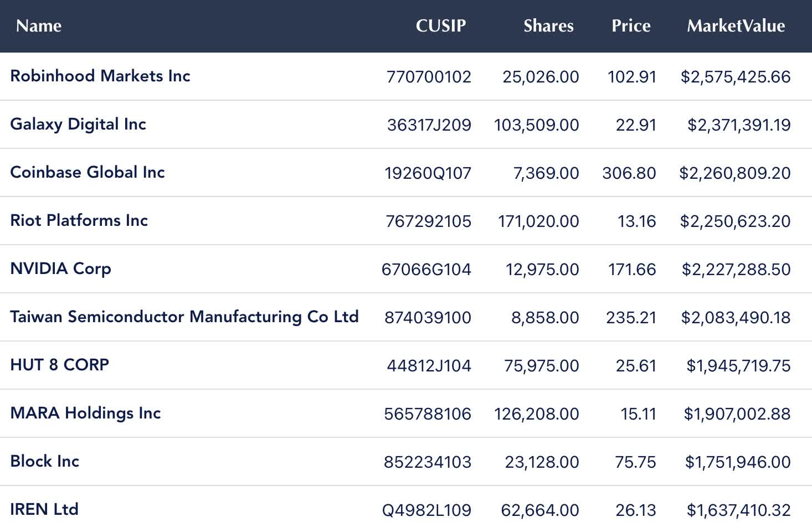This screenshot has height=522, width=812.
Task: Open the Robinhood Markets Inc link
Action: pyautogui.click(x=100, y=76)
